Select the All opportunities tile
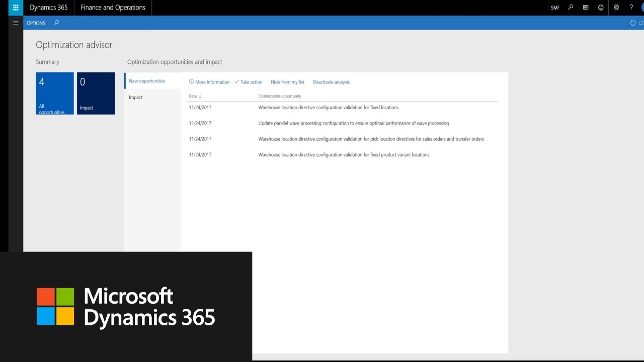This screenshot has height=362, width=644. [55, 94]
